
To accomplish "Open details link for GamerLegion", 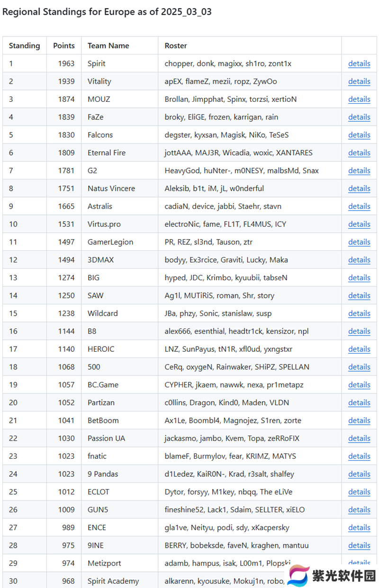I will 359,242.
